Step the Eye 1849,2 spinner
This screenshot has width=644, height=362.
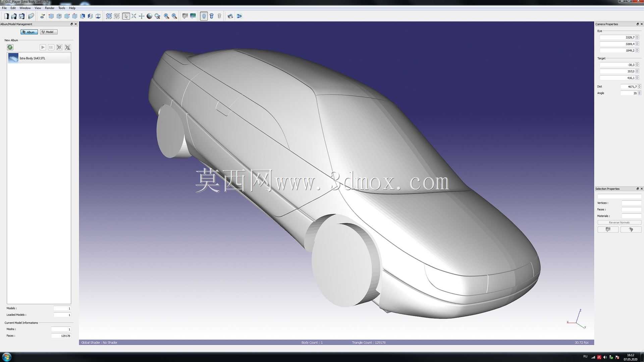pos(637,50)
